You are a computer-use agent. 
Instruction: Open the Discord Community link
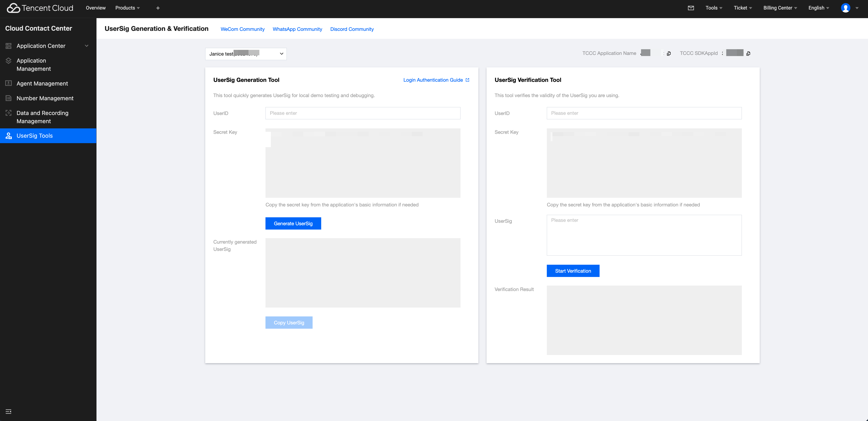352,29
